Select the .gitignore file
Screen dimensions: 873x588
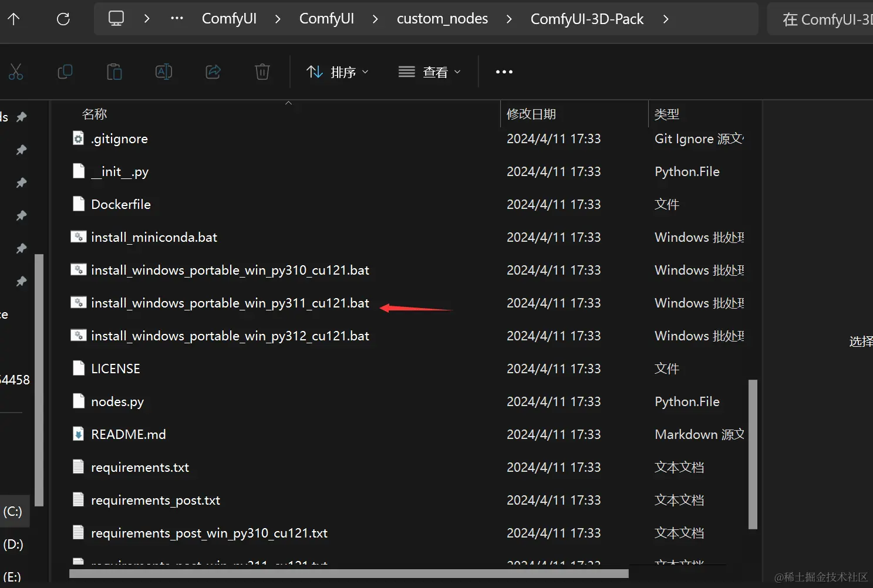click(x=119, y=138)
